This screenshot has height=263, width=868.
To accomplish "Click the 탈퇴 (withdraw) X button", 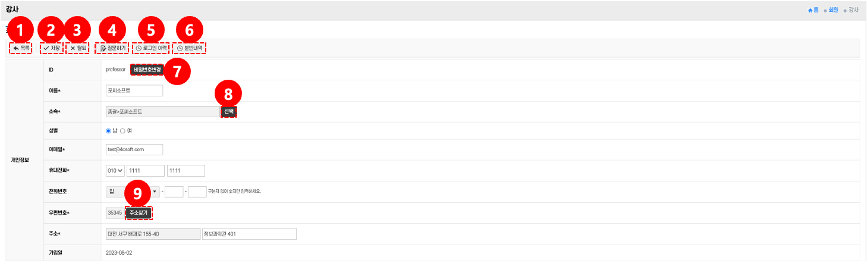I will point(78,48).
